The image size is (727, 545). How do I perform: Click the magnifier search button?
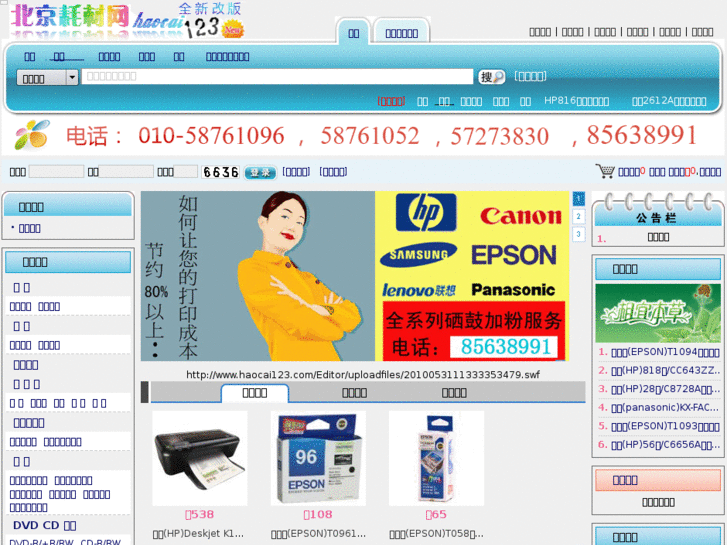pos(491,77)
